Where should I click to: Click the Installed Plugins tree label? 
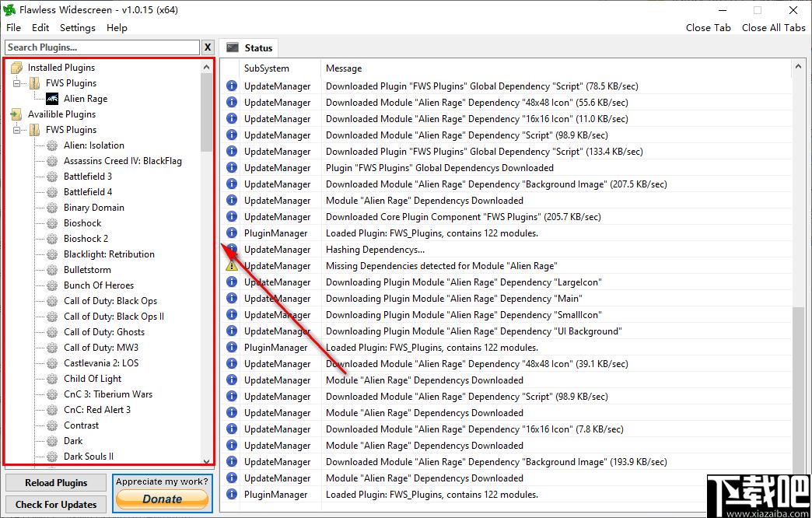(x=61, y=68)
